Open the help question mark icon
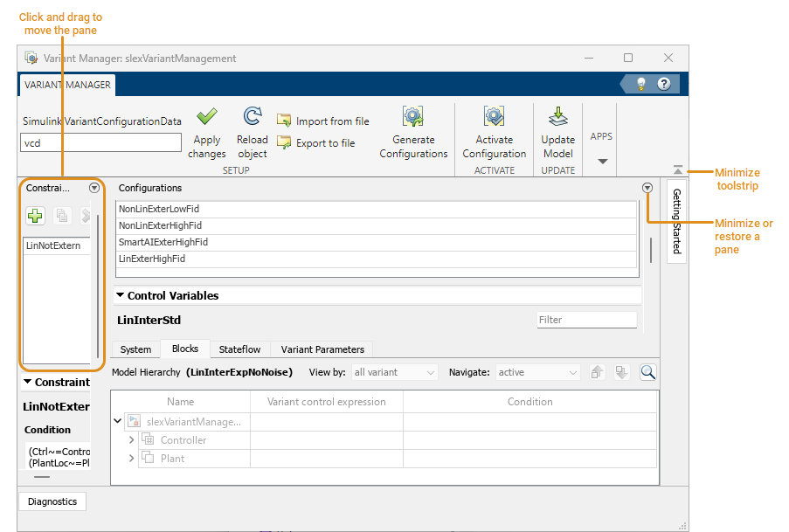 664,85
